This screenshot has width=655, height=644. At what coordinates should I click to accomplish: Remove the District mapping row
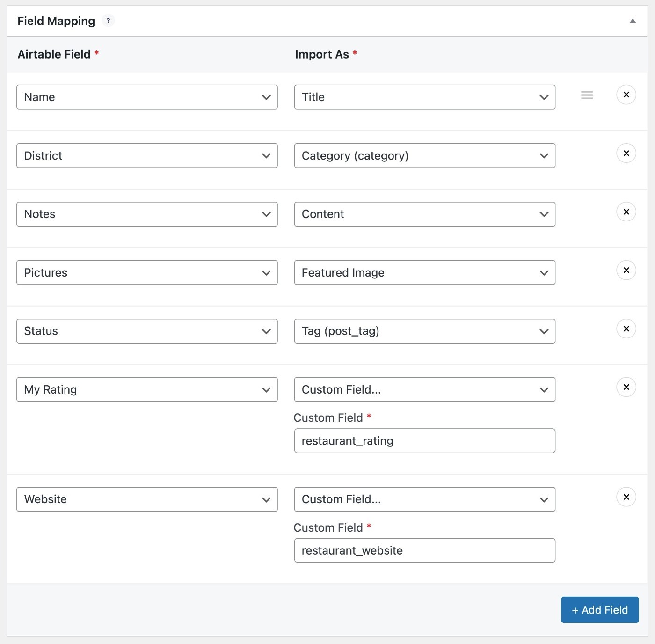[626, 153]
